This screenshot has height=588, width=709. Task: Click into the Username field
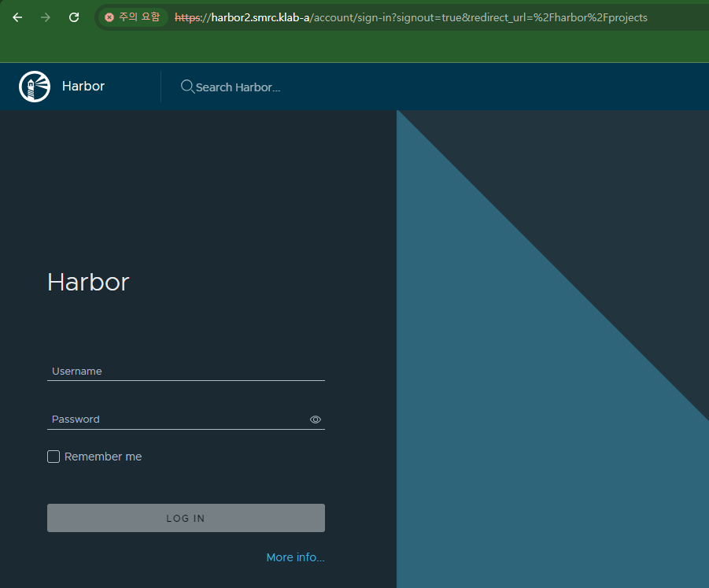(x=186, y=372)
